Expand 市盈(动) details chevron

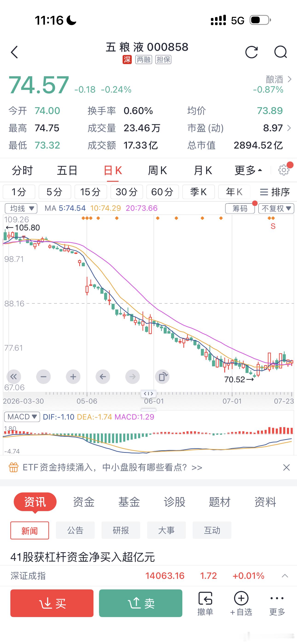289,128
